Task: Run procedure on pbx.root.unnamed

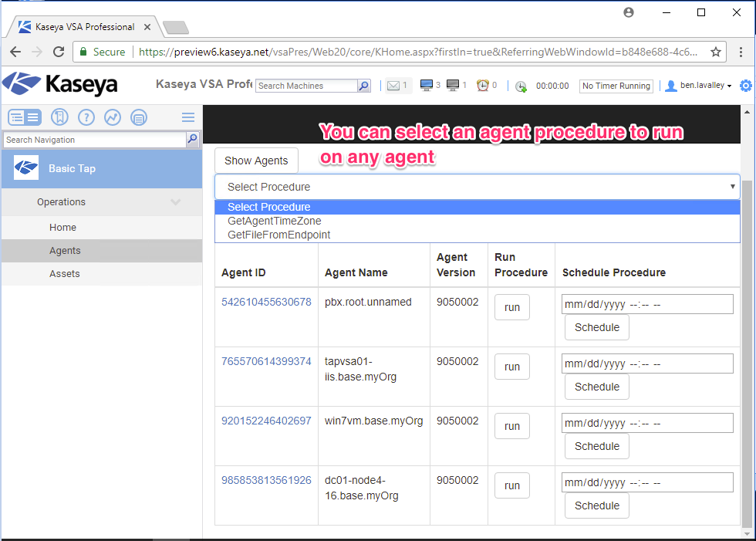Action: [512, 307]
